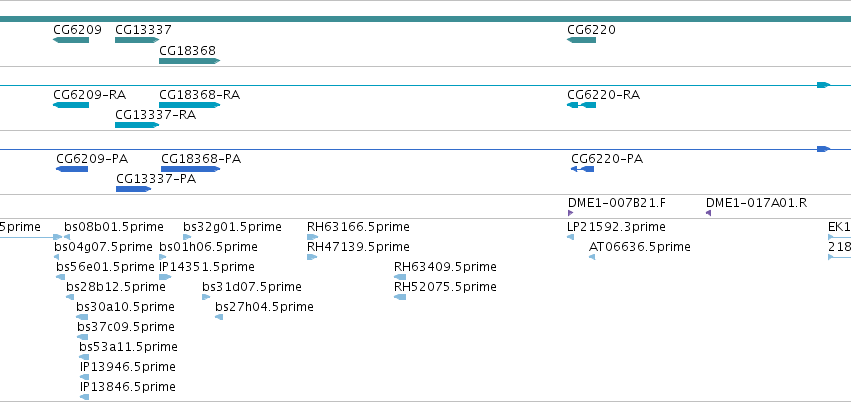Click the long teal chromosome bar at top

[426, 19]
